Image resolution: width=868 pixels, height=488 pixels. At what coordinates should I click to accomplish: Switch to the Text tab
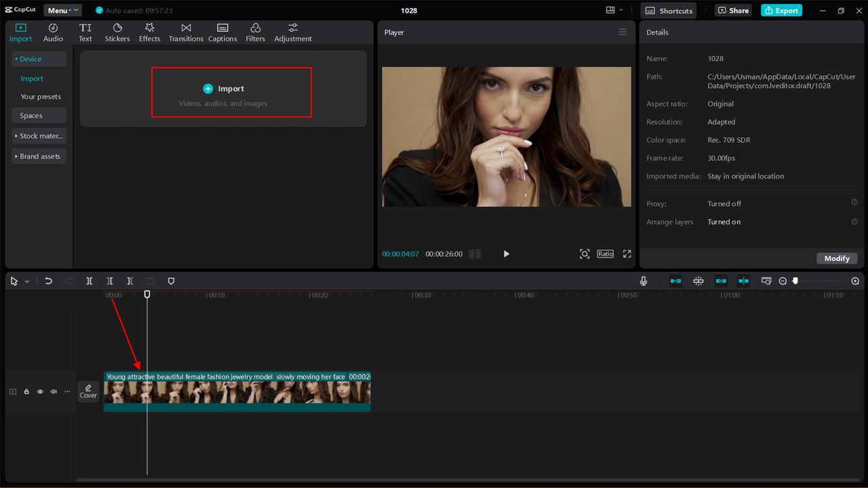pyautogui.click(x=85, y=31)
